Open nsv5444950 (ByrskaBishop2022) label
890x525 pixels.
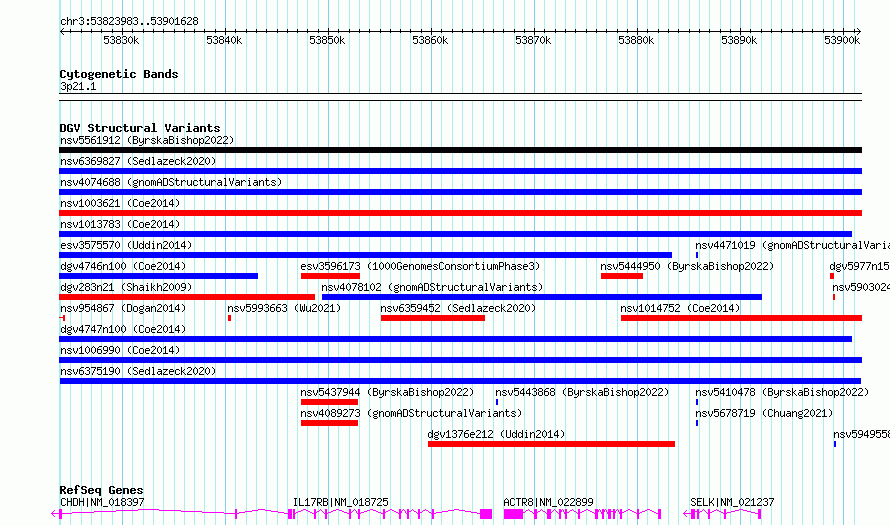(x=687, y=266)
